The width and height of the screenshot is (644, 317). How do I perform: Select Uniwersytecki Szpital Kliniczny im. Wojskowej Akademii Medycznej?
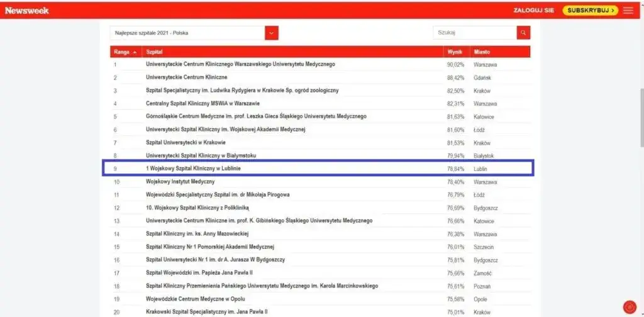click(x=226, y=130)
